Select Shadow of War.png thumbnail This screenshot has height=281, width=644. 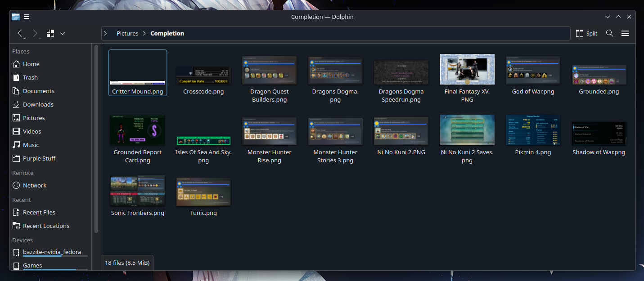[599, 133]
